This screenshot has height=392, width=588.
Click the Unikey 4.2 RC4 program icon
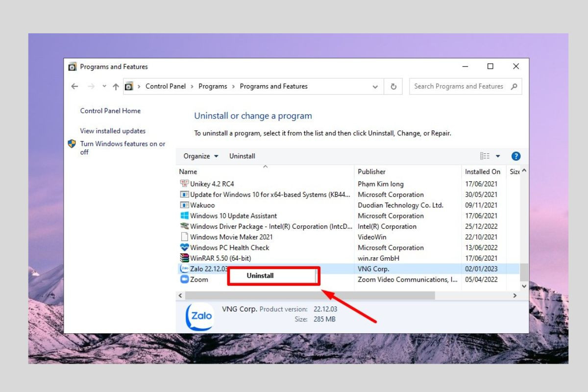click(x=185, y=184)
